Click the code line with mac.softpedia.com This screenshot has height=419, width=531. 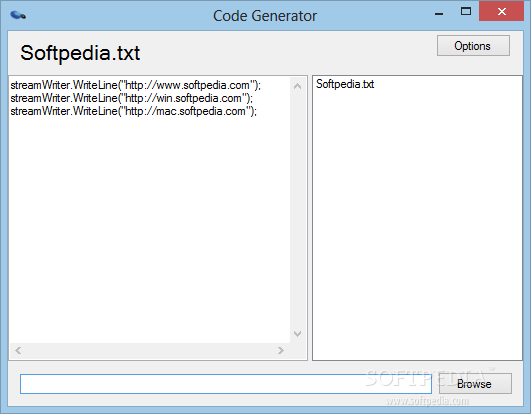pos(134,111)
